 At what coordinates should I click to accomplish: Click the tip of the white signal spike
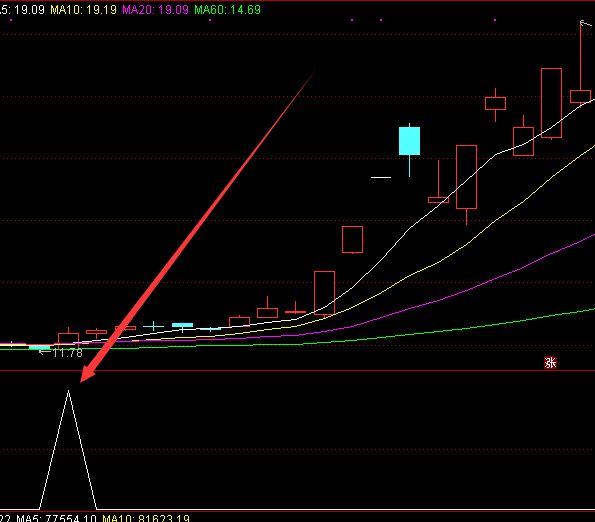pyautogui.click(x=68, y=391)
